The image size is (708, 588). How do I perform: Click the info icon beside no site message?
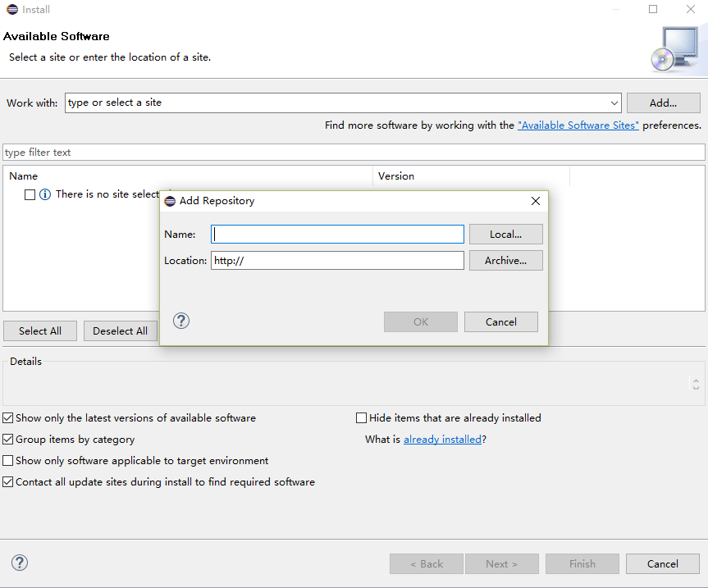tap(45, 194)
